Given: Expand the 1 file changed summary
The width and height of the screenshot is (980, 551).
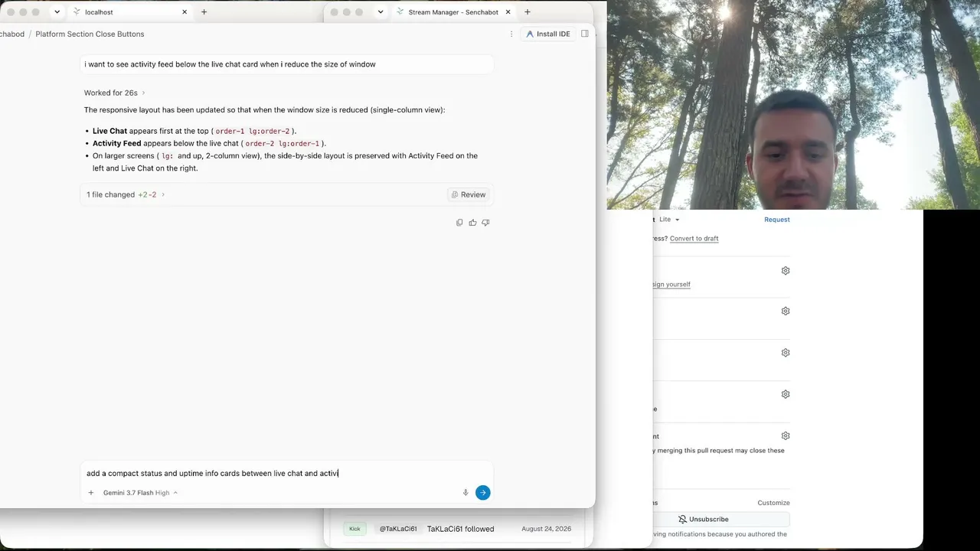Looking at the screenshot, I should click(x=126, y=194).
